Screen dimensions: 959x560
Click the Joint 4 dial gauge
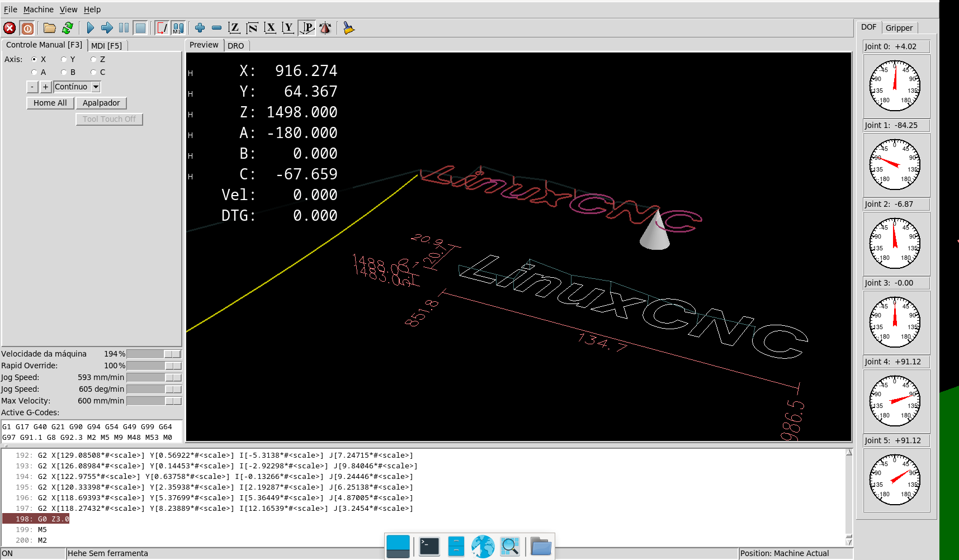(895, 401)
